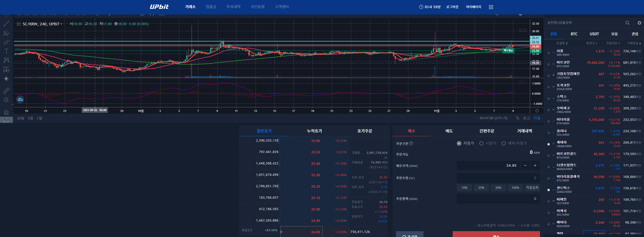644x237 pixels.
Task: Switch to 거래내역 tab
Action: (524, 131)
